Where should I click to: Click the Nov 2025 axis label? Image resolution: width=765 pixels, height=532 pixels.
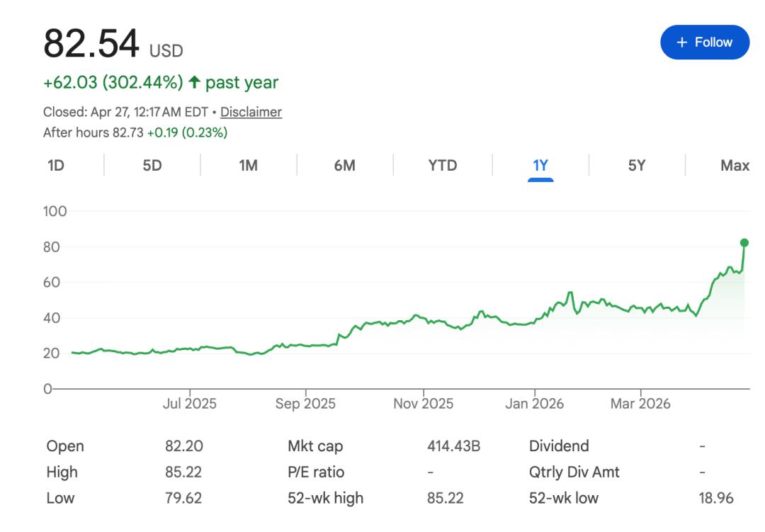424,404
